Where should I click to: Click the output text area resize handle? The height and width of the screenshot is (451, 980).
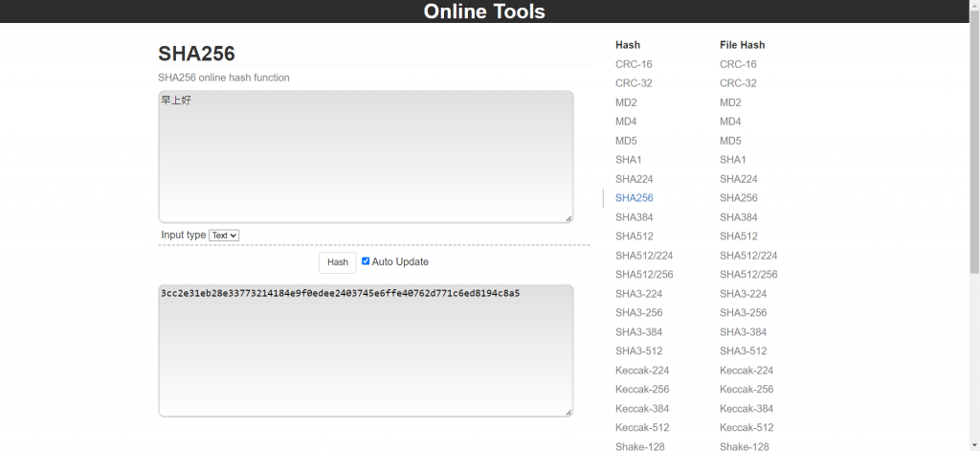[568, 412]
